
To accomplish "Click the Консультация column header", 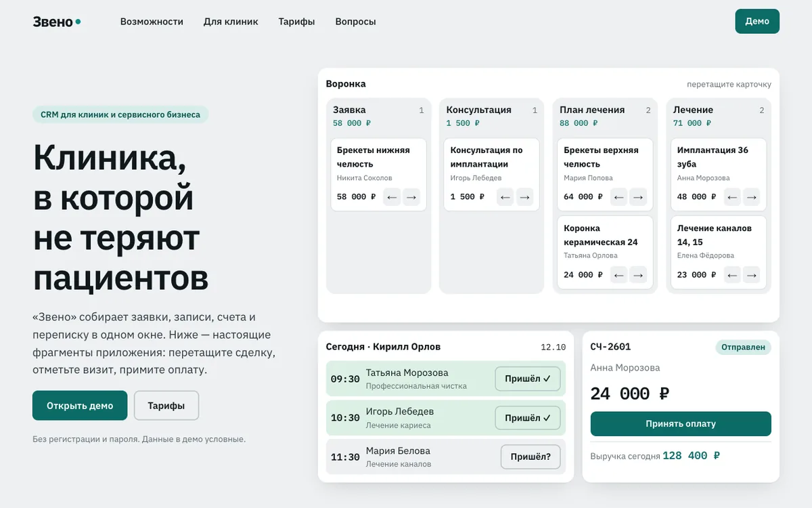I will pyautogui.click(x=479, y=110).
